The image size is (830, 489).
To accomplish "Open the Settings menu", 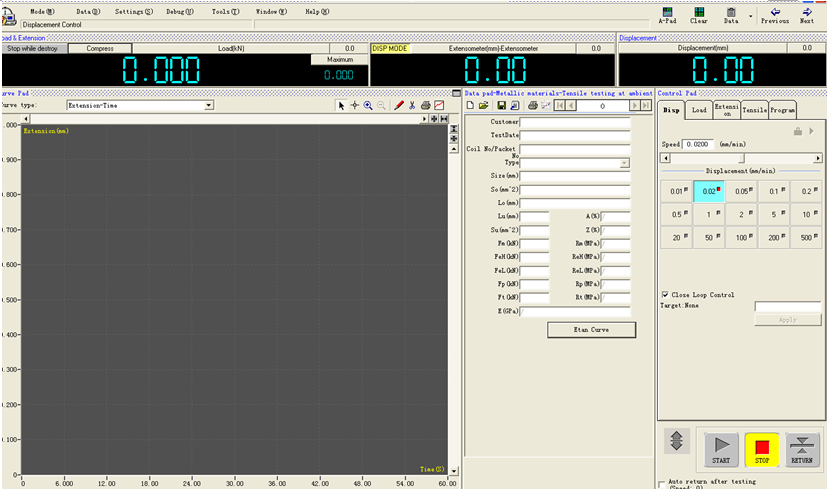I will click(x=134, y=11).
